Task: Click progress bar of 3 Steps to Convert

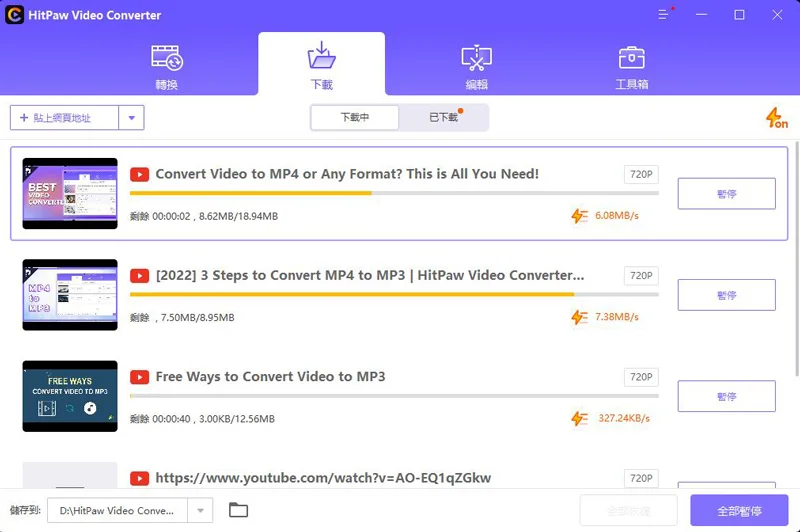Action: tap(394, 294)
